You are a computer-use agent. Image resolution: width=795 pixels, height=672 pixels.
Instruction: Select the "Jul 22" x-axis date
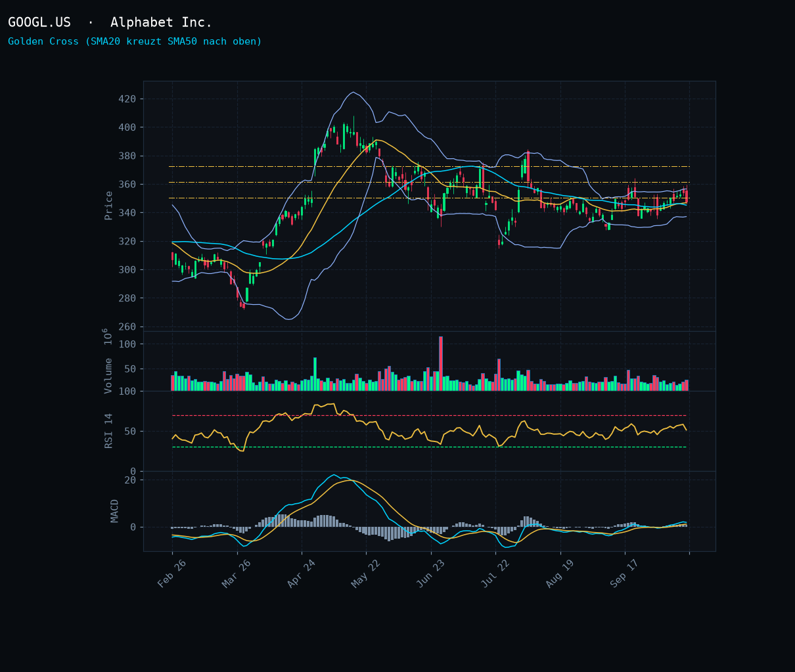495,573
